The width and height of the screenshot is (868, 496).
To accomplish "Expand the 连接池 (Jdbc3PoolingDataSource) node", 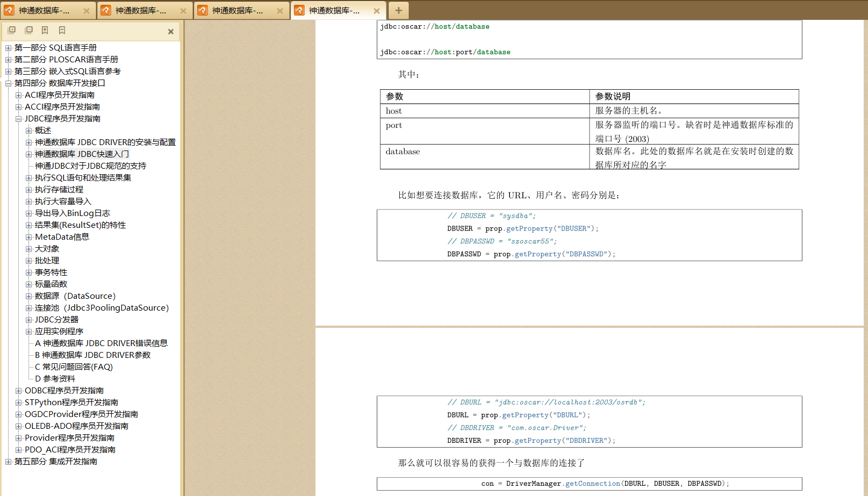I will [x=28, y=308].
